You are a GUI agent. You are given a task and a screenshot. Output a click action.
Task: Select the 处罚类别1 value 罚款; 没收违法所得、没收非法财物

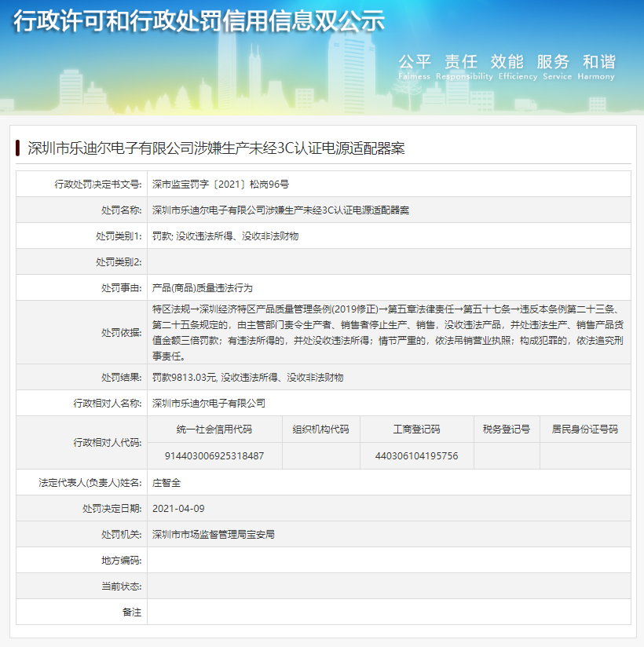click(225, 236)
